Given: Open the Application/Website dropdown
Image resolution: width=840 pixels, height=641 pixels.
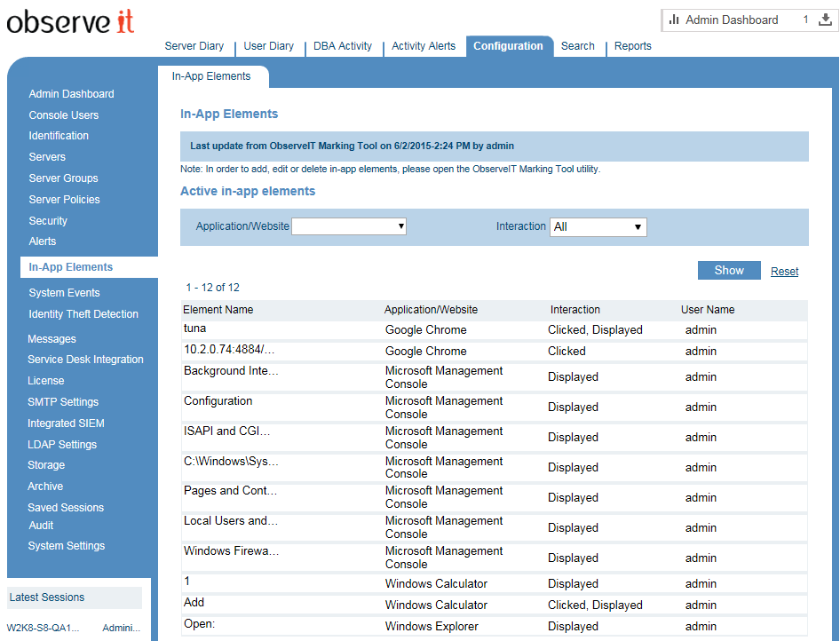Looking at the screenshot, I should [x=349, y=226].
